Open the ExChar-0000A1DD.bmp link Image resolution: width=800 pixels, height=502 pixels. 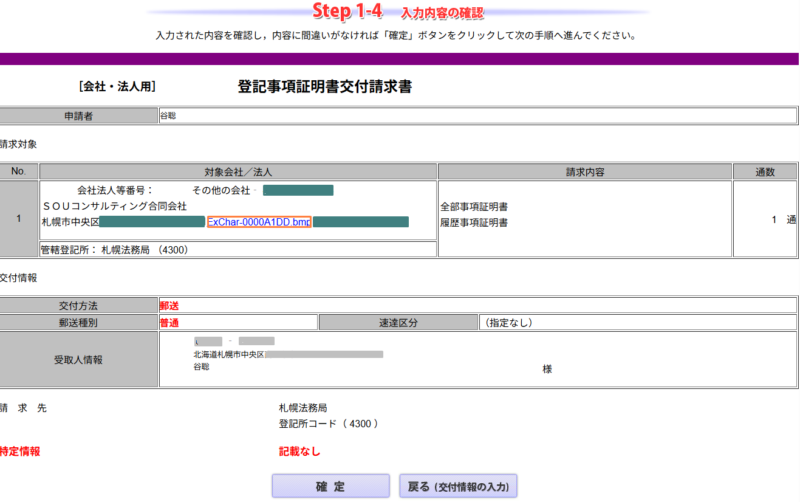(259, 222)
